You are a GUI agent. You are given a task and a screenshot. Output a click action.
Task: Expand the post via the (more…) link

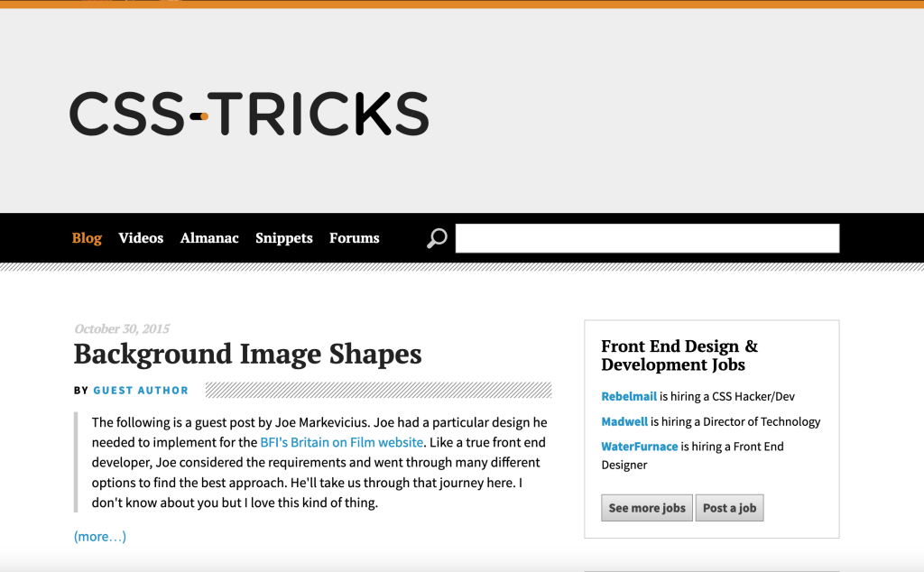99,537
